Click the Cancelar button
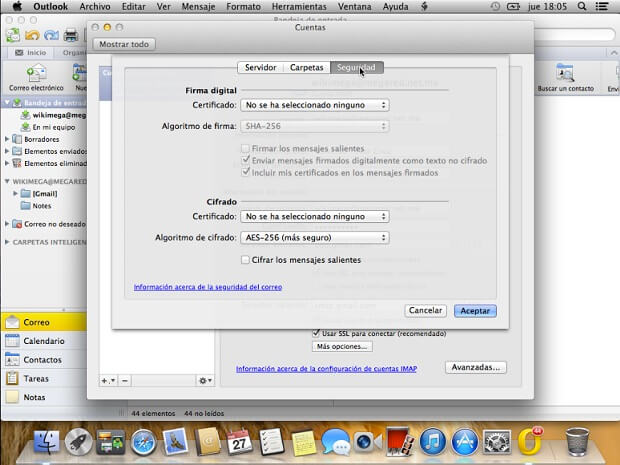The image size is (620, 465). point(425,310)
